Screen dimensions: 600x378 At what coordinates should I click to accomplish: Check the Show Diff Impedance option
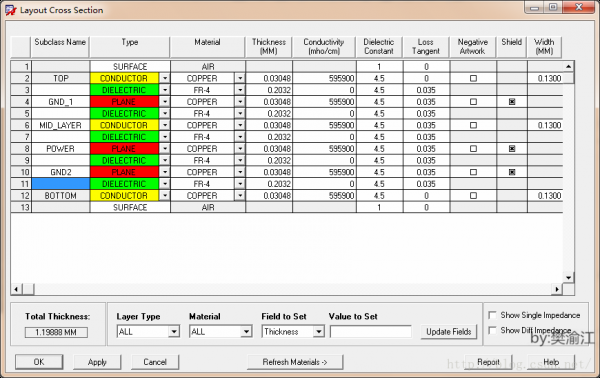coord(492,330)
